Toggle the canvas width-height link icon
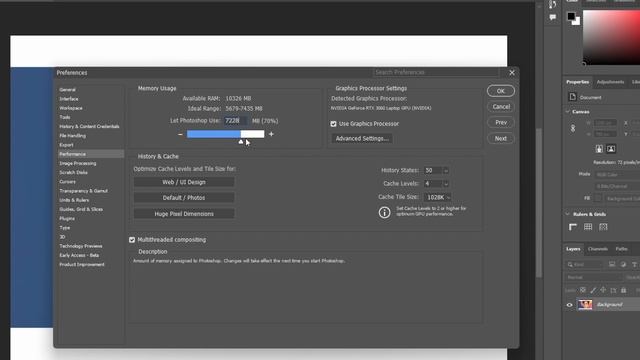The image size is (640, 360). click(x=573, y=128)
